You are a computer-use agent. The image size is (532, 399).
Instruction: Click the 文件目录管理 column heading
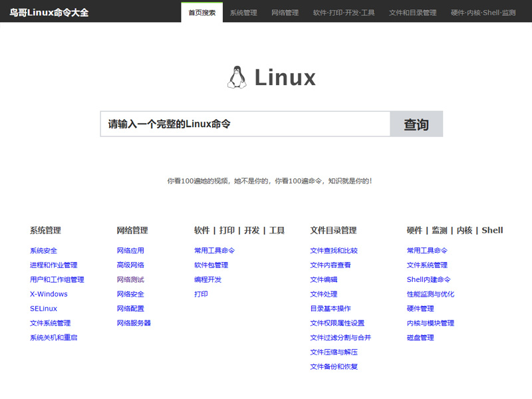click(334, 231)
